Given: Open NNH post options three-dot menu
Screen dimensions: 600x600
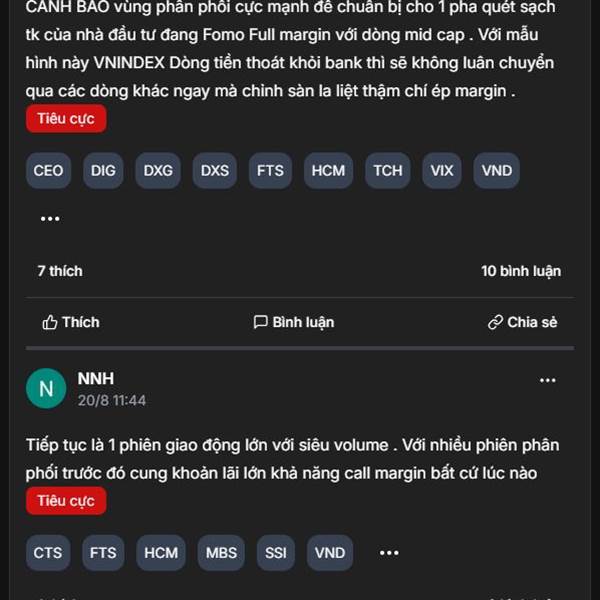Looking at the screenshot, I should click(548, 380).
